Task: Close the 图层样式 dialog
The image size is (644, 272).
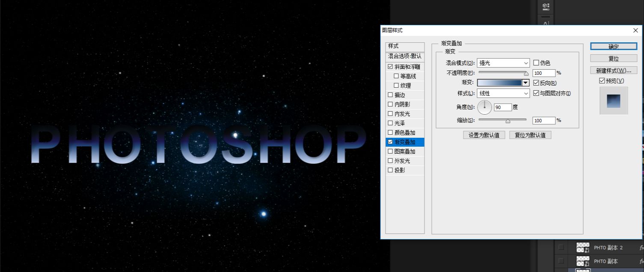Action: pos(635,30)
